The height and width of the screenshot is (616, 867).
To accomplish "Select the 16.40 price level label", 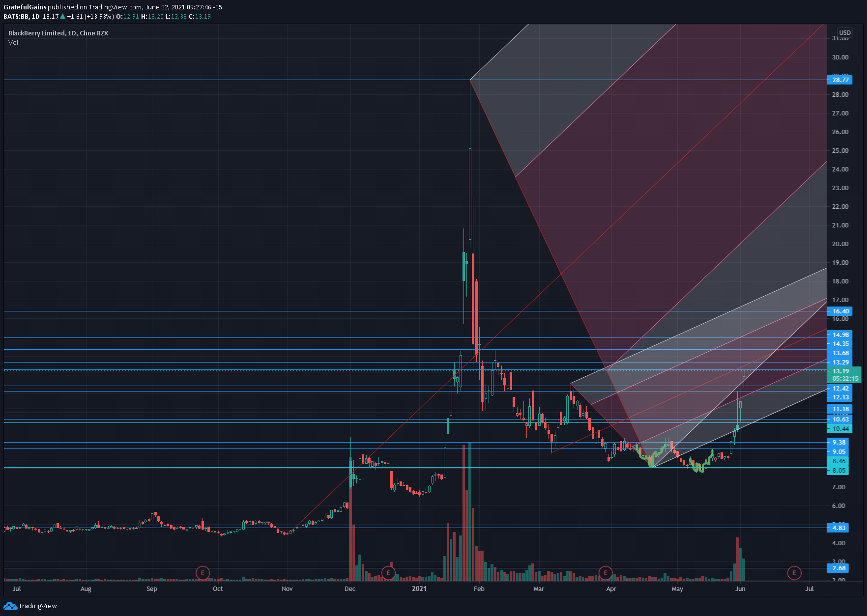I will [840, 311].
